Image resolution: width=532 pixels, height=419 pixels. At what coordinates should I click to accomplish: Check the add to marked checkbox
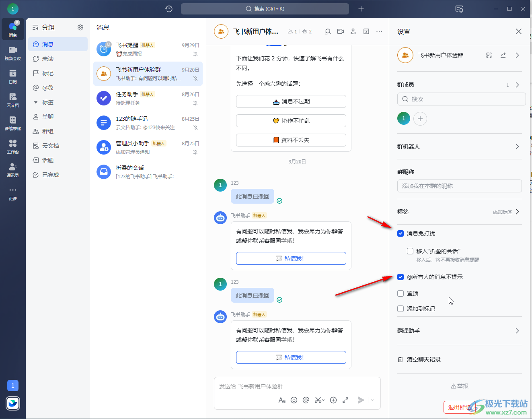click(x=401, y=309)
